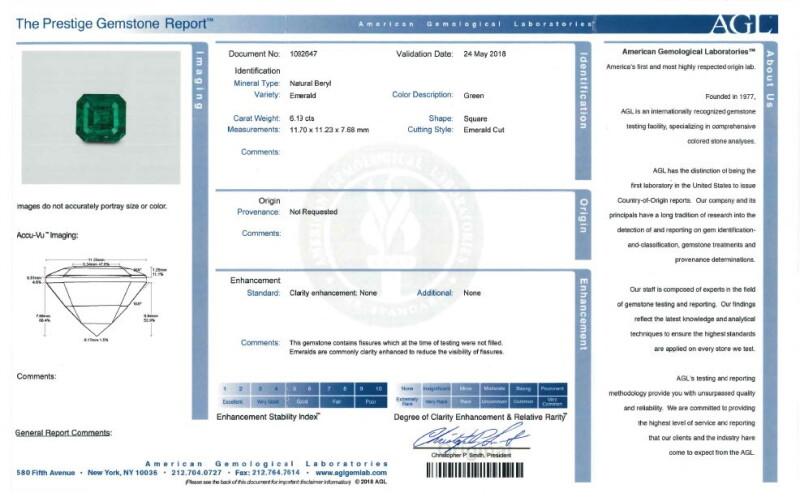Select the vertical 'About Us' section label
800x493 pixels.
coord(769,79)
